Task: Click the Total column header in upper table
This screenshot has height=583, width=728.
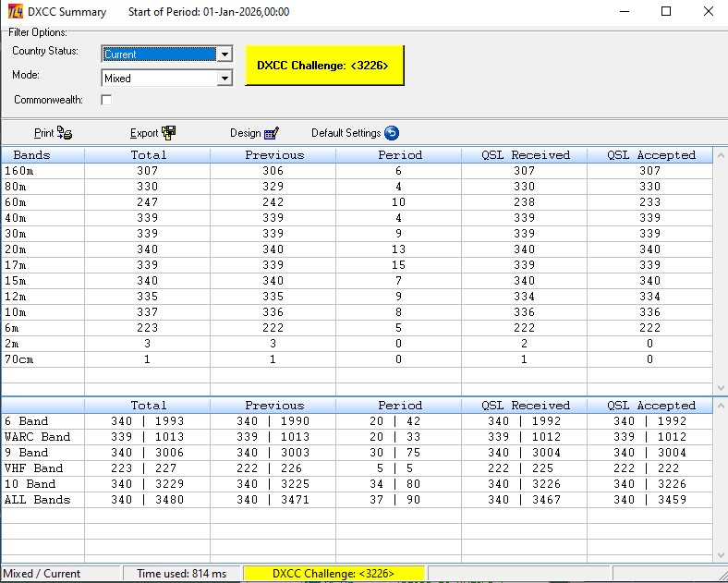Action: pyautogui.click(x=148, y=155)
